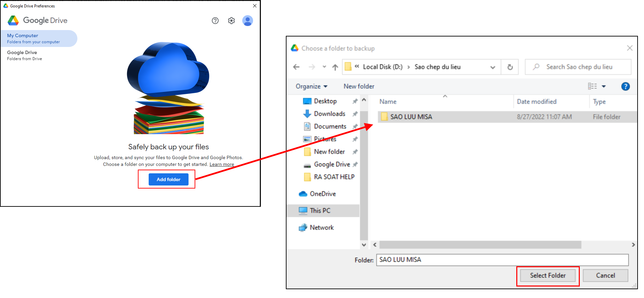Expand the address bar history dropdown
Image resolution: width=644 pixels, height=298 pixels.
493,67
